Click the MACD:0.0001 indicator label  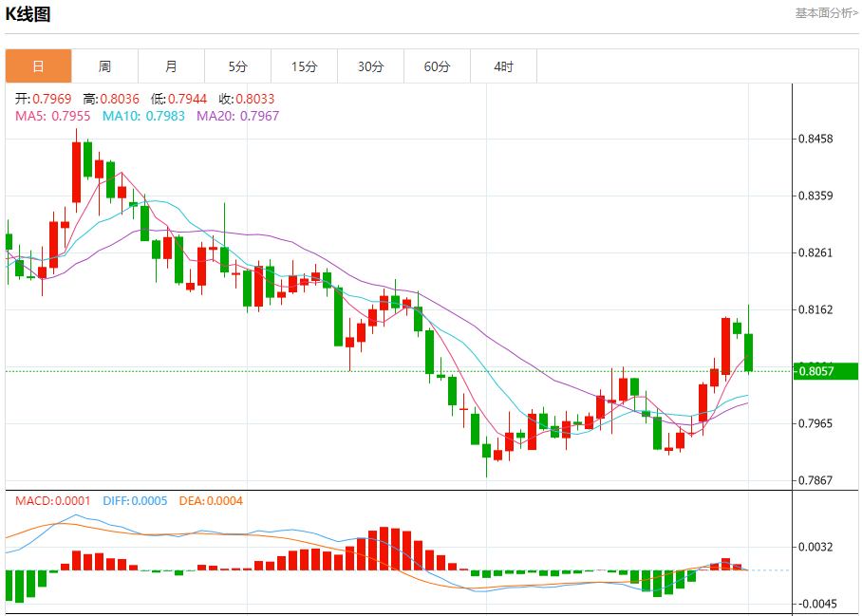[x=53, y=500]
